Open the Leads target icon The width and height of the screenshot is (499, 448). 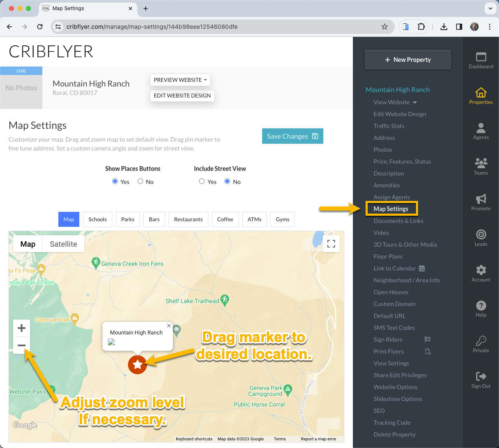[480, 234]
